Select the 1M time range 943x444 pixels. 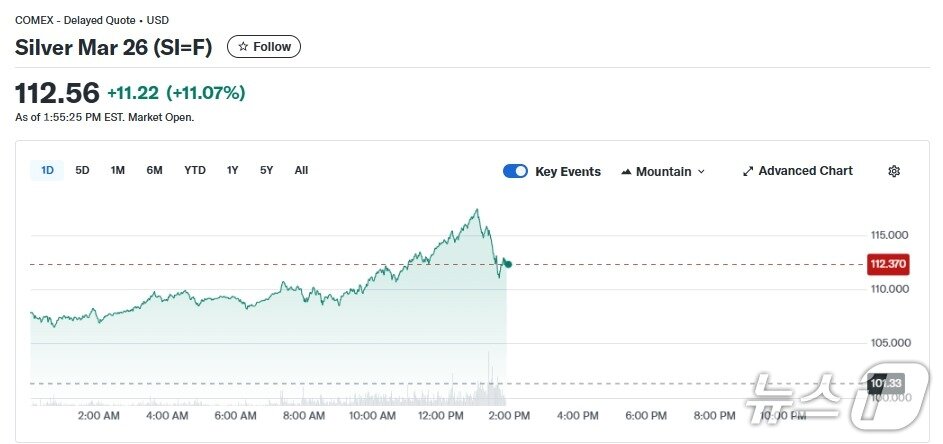pos(118,170)
